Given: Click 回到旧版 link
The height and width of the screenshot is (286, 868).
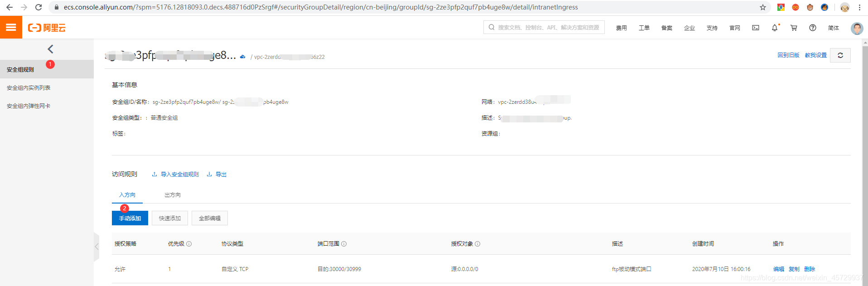Looking at the screenshot, I should 788,55.
